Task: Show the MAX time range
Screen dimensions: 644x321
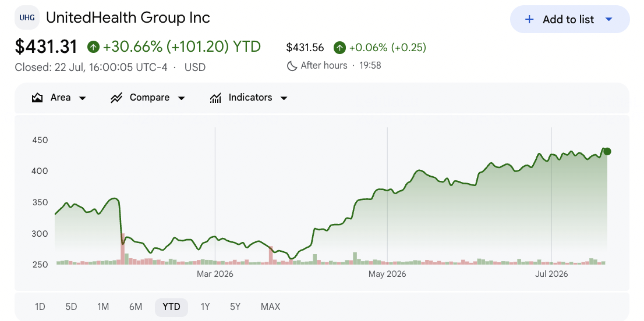Action: point(270,306)
